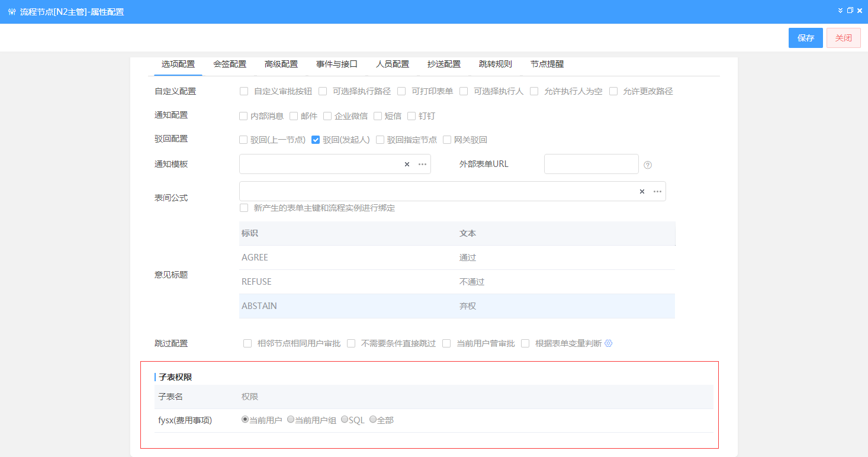868x457 pixels.
Task: Select SQL radio for fysx permission
Action: (x=345, y=419)
